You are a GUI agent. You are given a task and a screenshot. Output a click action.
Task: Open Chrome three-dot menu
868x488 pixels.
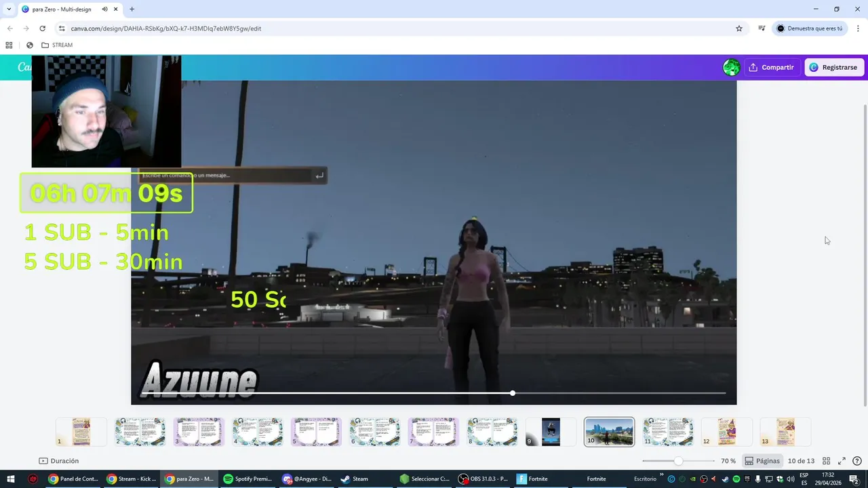click(859, 28)
